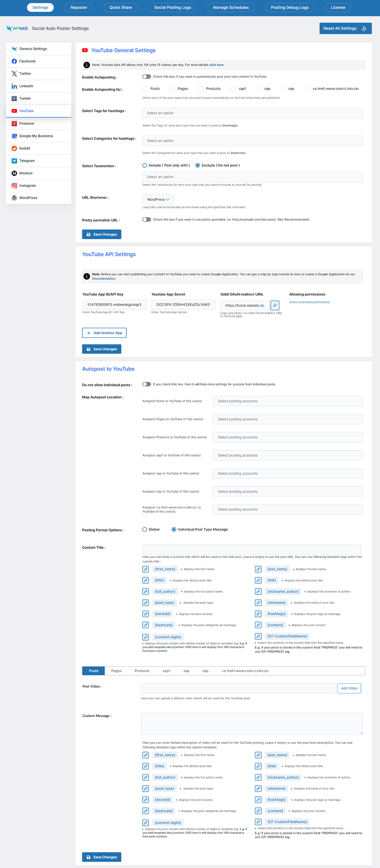The height and width of the screenshot is (868, 380).
Task: Open Tumblr sidebar item
Action: click(x=38, y=98)
